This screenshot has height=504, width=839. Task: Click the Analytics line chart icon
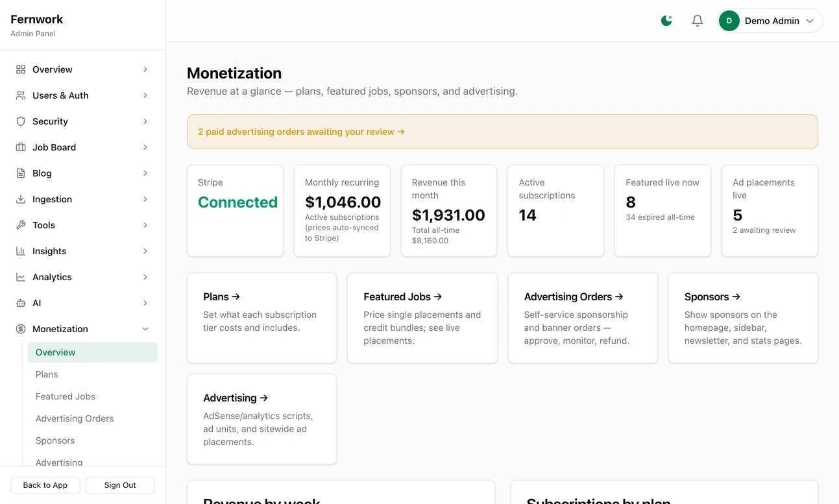click(21, 277)
